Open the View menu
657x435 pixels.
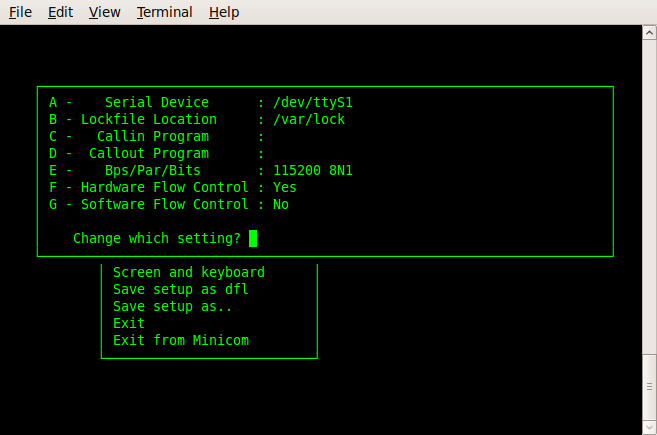(x=104, y=12)
